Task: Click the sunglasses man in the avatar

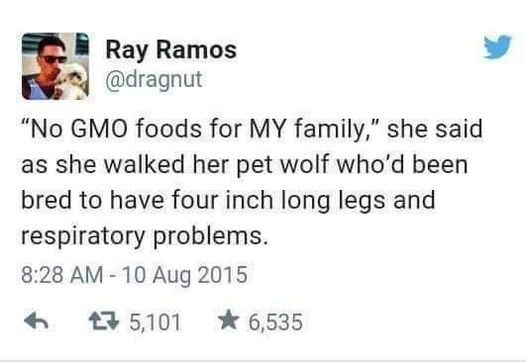Action: [45, 67]
